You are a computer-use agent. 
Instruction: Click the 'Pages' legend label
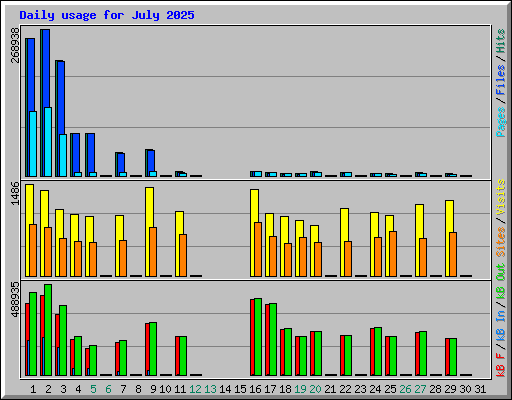pyautogui.click(x=501, y=122)
